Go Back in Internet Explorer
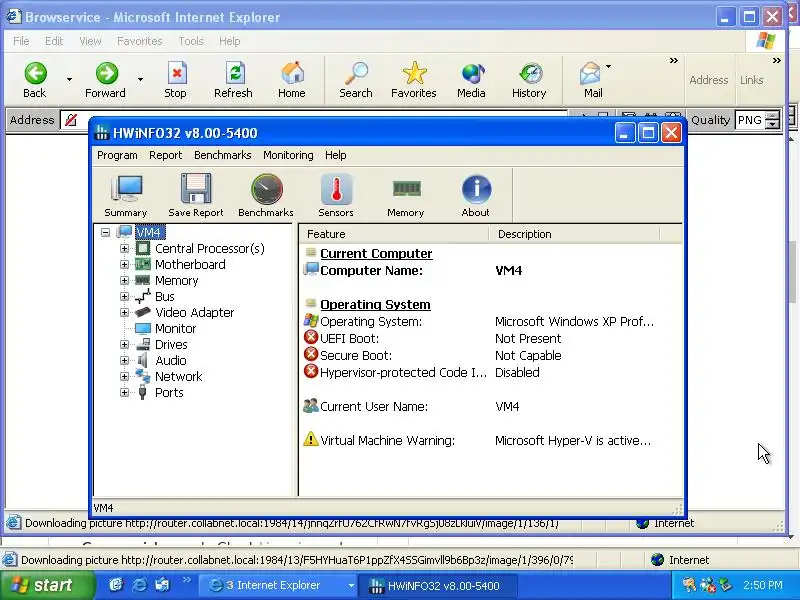The width and height of the screenshot is (800, 600). [35, 80]
